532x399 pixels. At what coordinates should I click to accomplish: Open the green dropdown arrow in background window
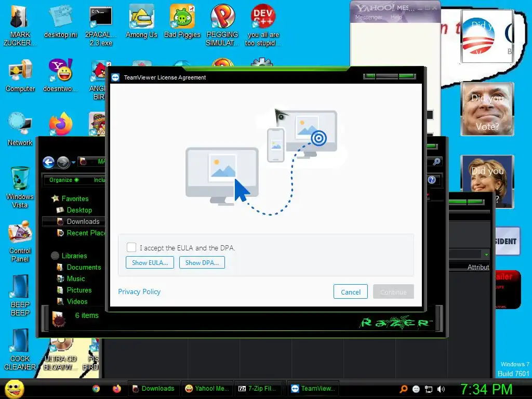(486, 255)
